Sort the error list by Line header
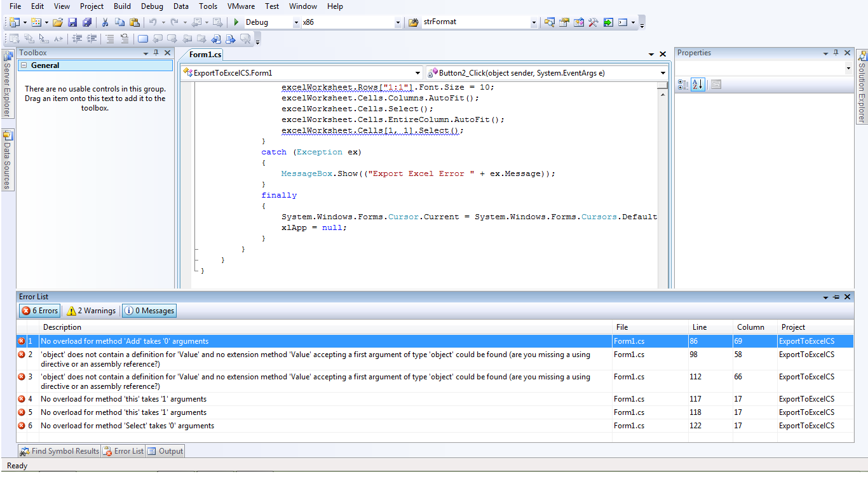This screenshot has height=488, width=868. click(710, 327)
